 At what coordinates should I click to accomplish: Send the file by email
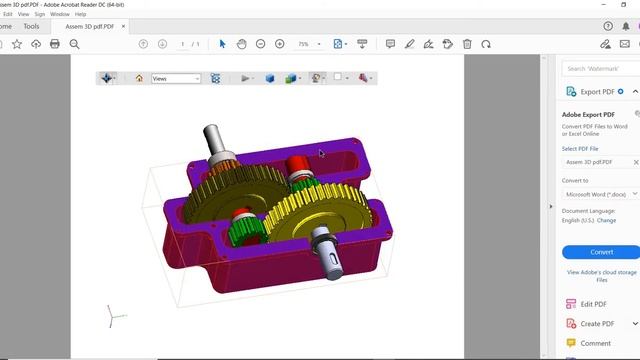tap(625, 44)
